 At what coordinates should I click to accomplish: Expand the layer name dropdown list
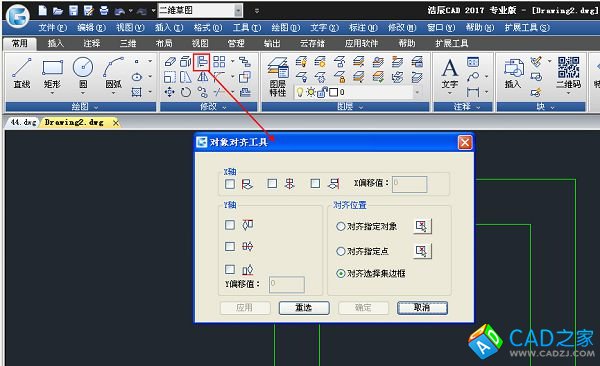[417, 92]
